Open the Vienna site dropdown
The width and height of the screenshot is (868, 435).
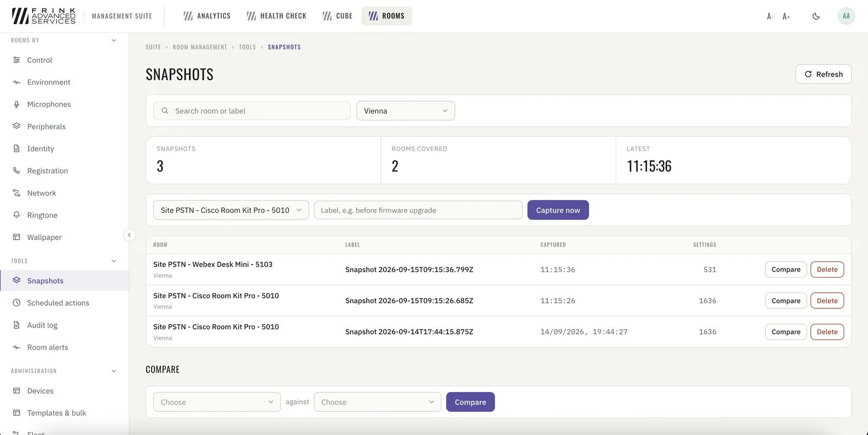pos(406,111)
